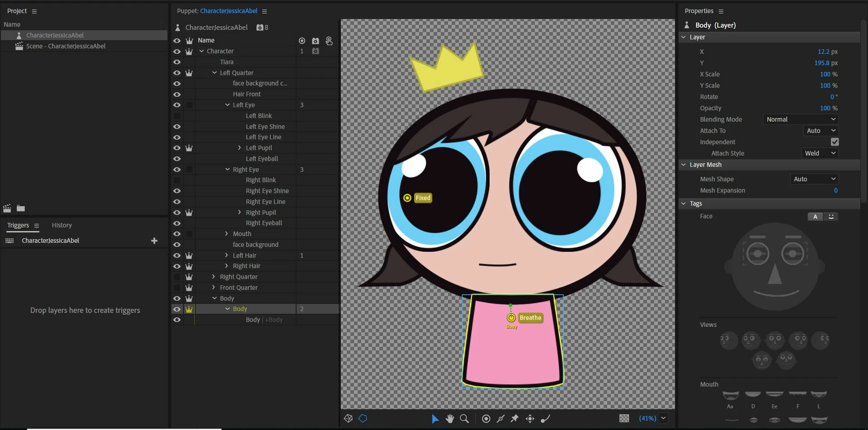The height and width of the screenshot is (430, 868).
Task: Toggle mesh display icon in puppet toolbar
Action: 348,418
